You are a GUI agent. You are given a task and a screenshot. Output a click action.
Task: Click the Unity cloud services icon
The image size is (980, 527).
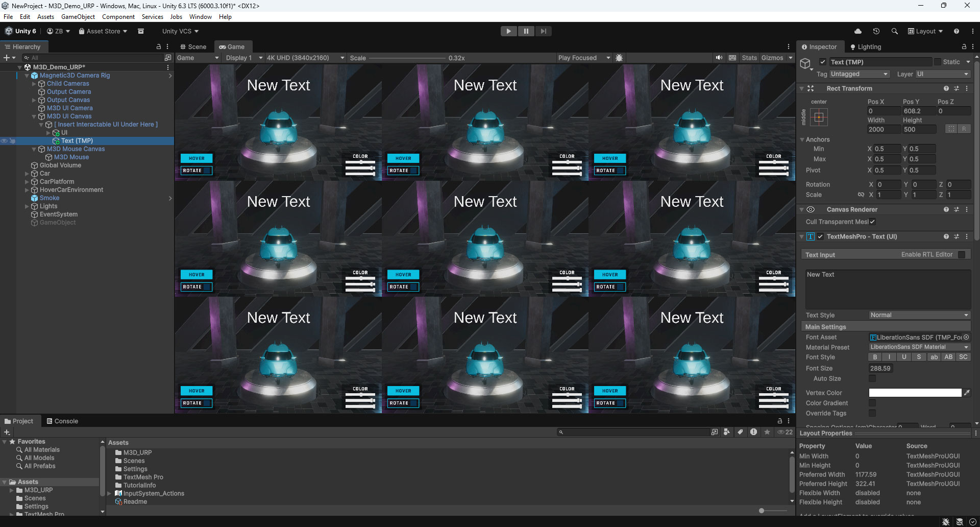[858, 31]
